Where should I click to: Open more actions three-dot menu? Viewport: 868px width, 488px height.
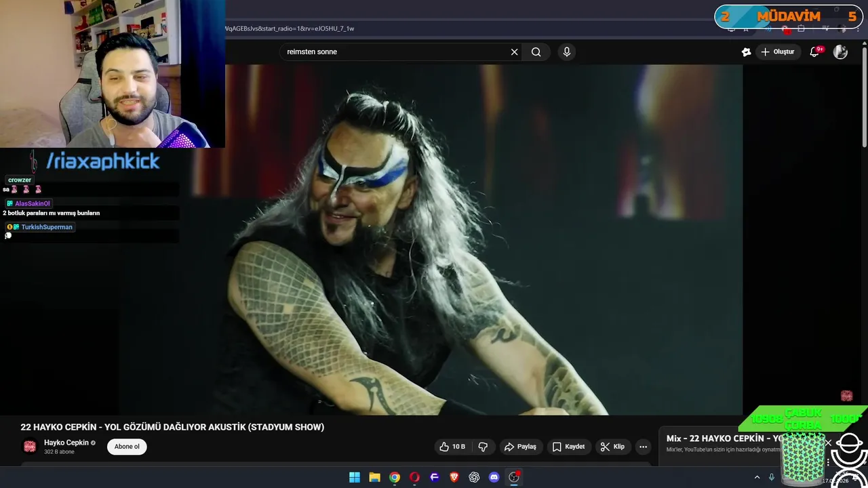pos(643,447)
